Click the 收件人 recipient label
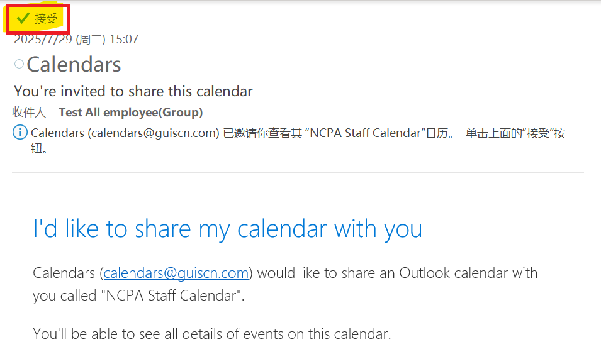The height and width of the screenshot is (364, 601). pyautogui.click(x=29, y=113)
